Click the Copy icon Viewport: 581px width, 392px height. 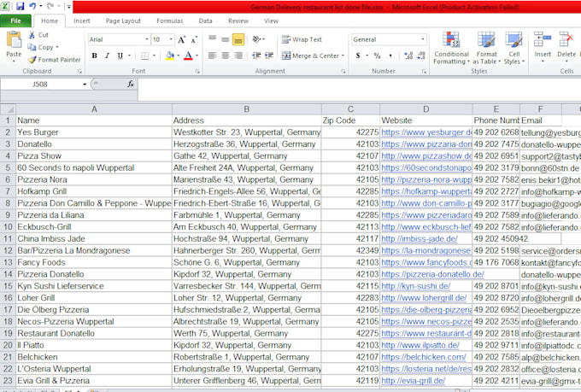[x=32, y=47]
